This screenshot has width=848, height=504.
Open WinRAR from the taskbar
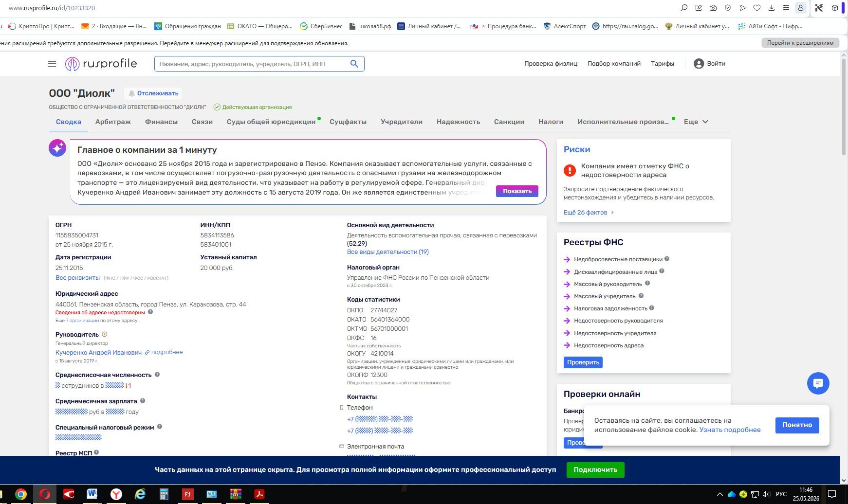coord(236,494)
